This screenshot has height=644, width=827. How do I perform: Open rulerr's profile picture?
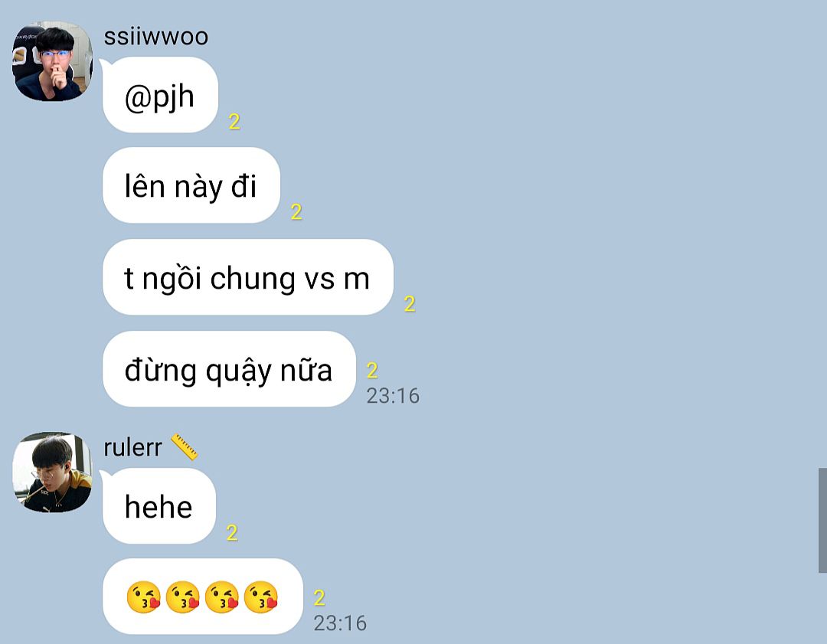tap(52, 472)
